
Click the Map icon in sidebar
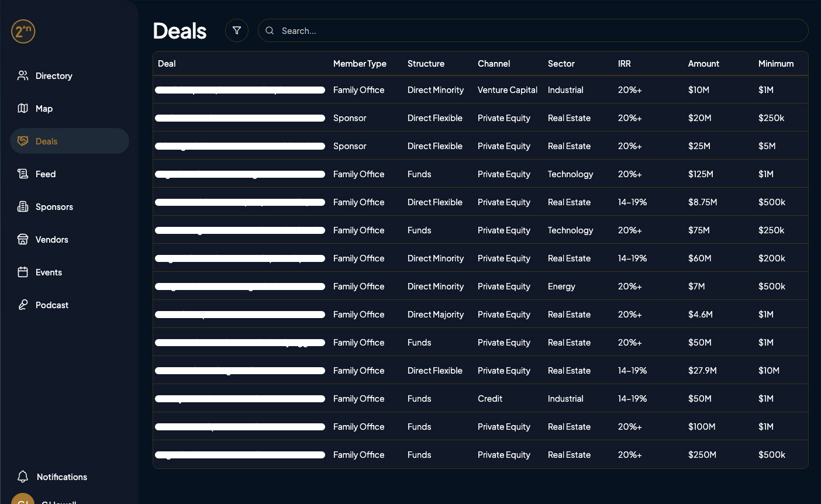pos(23,108)
